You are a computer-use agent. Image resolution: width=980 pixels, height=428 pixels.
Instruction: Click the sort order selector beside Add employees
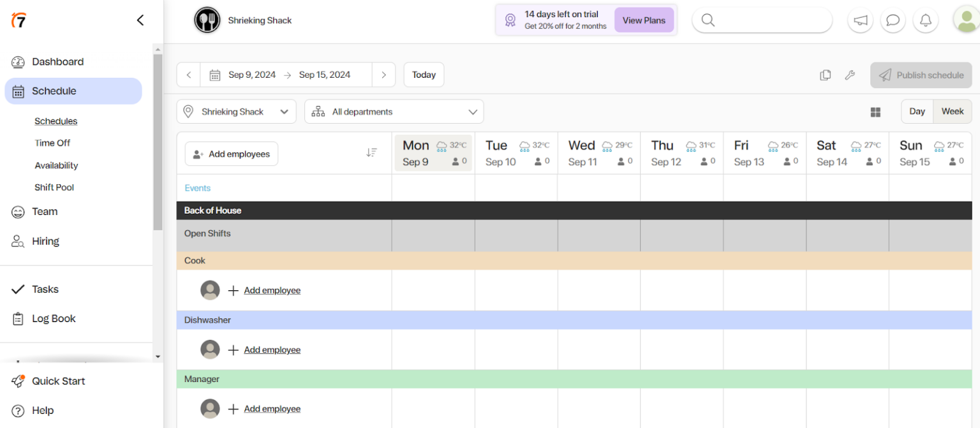pos(372,152)
